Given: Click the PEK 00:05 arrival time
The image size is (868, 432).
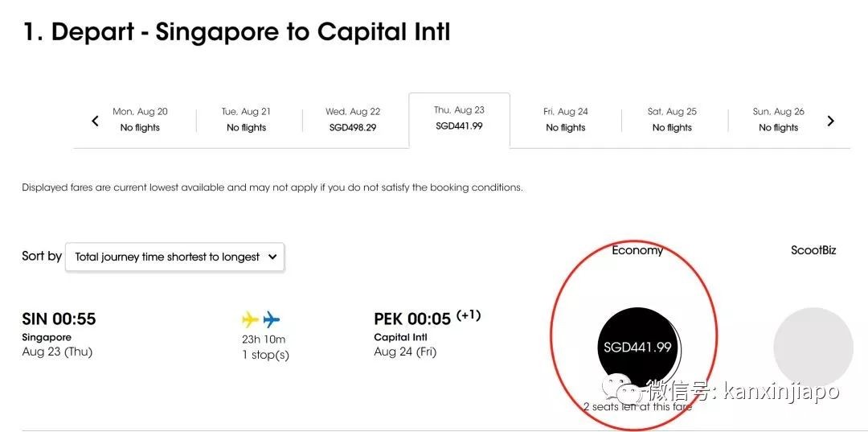Looking at the screenshot, I should coord(414,319).
